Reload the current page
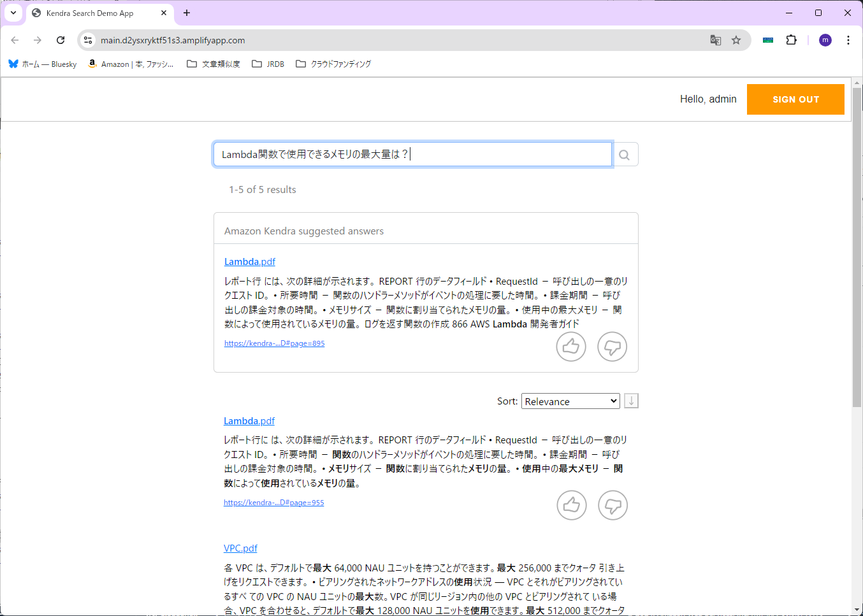This screenshot has width=863, height=616. pyautogui.click(x=61, y=40)
